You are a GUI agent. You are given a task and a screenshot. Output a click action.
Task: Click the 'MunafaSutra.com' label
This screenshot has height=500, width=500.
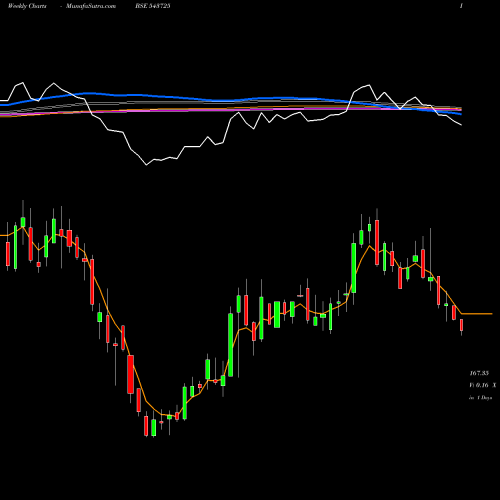pyautogui.click(x=91, y=6)
